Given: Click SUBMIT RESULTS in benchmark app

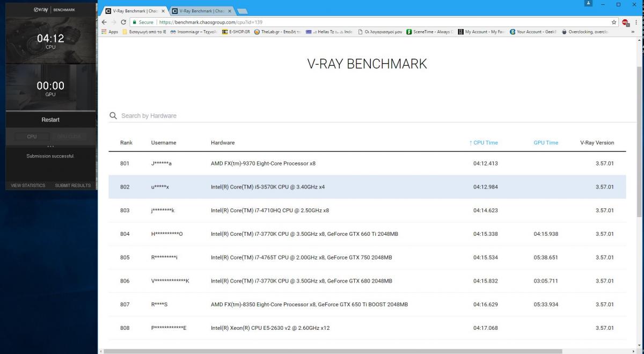Looking at the screenshot, I should coord(72,185).
